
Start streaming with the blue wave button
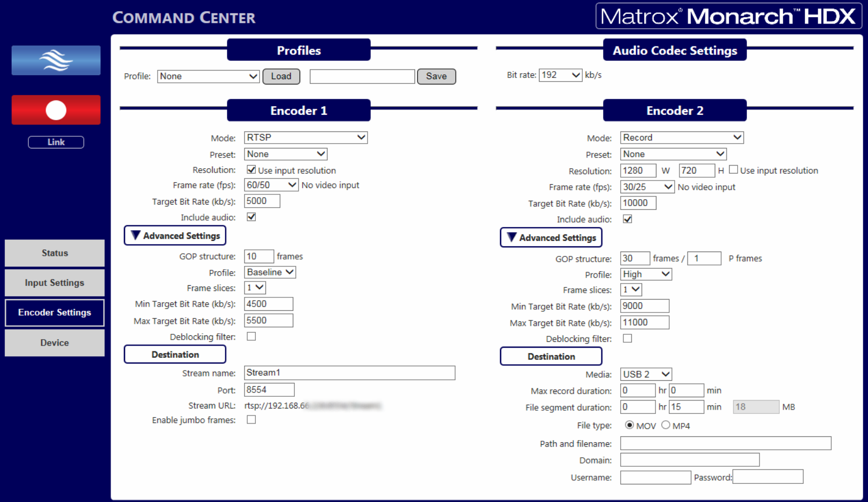pyautogui.click(x=56, y=60)
